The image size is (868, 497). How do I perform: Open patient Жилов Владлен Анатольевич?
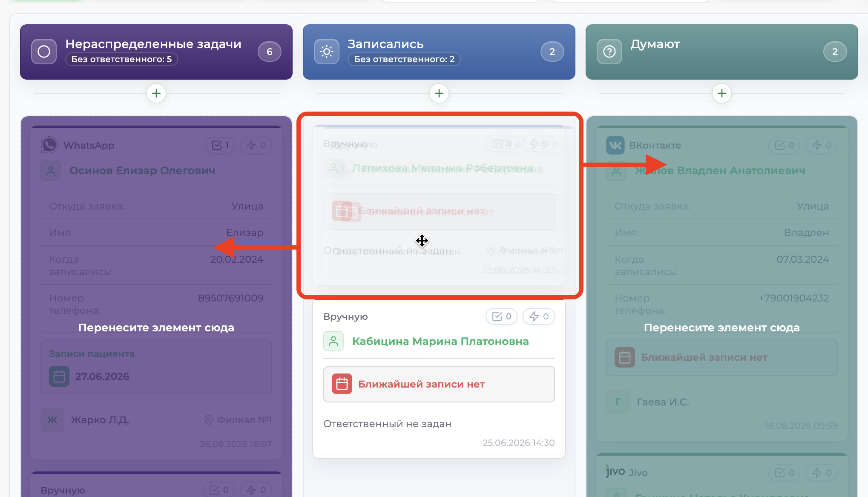coord(720,171)
